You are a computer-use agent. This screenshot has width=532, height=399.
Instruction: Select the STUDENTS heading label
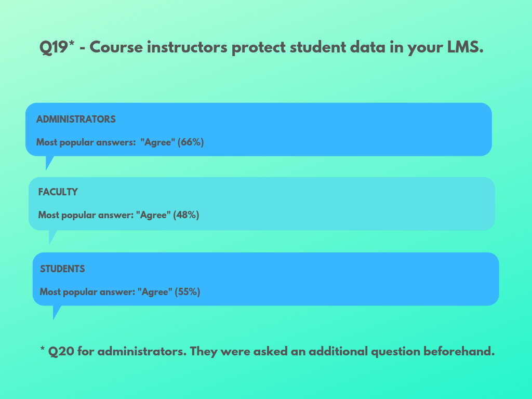click(x=62, y=269)
